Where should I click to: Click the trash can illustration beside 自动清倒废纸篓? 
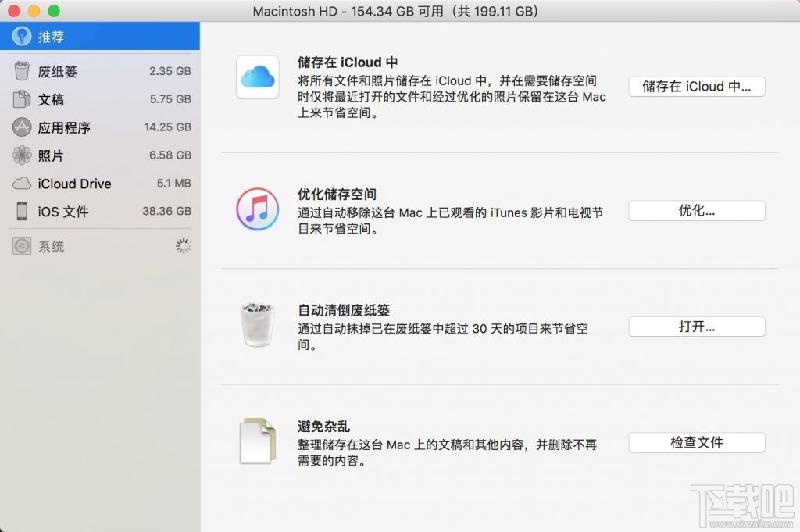coord(258,323)
